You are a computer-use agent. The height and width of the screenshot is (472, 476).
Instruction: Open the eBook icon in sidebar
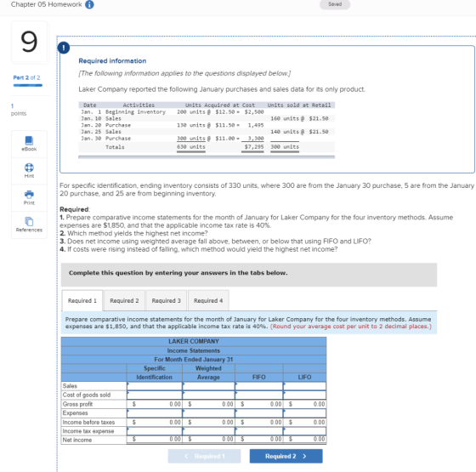(29, 140)
